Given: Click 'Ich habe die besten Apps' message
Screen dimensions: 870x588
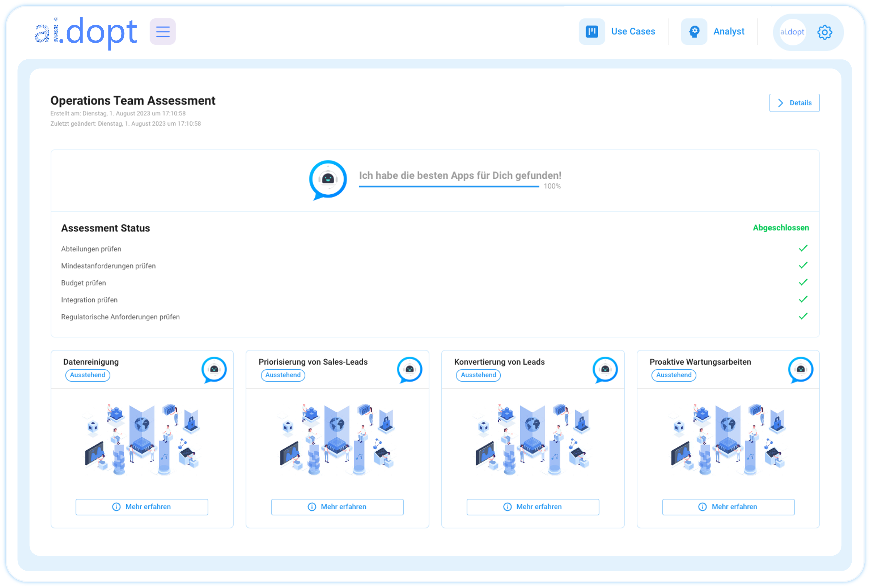Looking at the screenshot, I should pos(460,175).
